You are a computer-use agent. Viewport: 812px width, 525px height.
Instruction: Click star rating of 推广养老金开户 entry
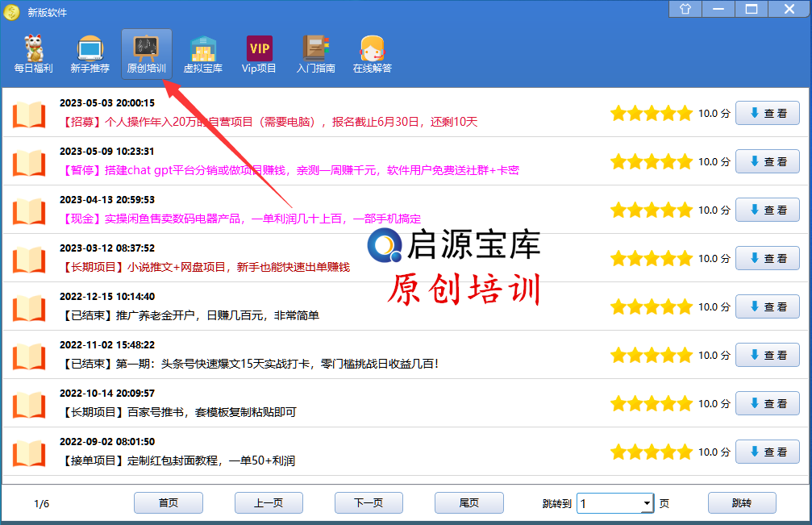652,306
